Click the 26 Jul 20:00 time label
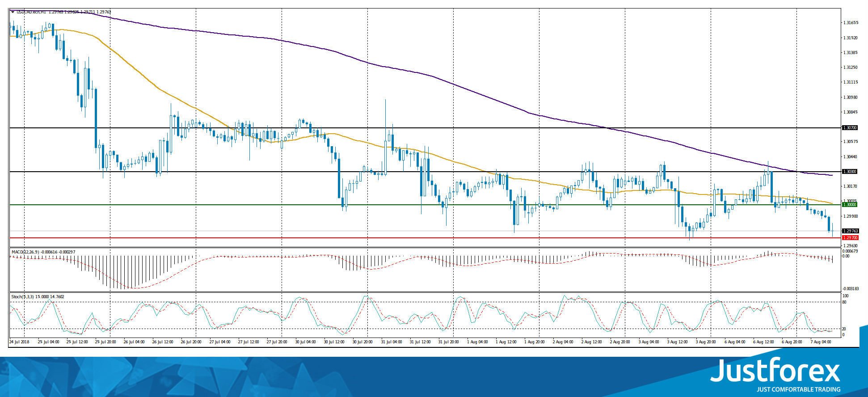This screenshot has height=397, width=868. click(191, 342)
